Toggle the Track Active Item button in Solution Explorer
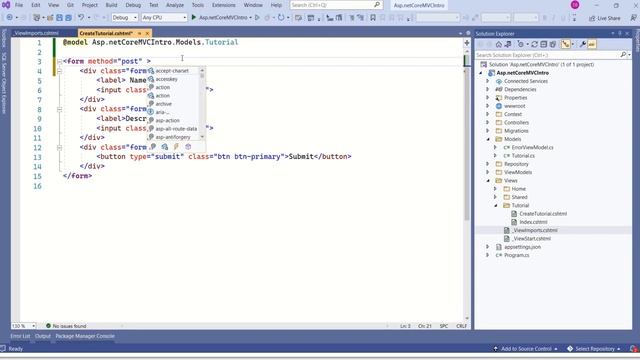The height and width of the screenshot is (360, 640). (x=565, y=44)
